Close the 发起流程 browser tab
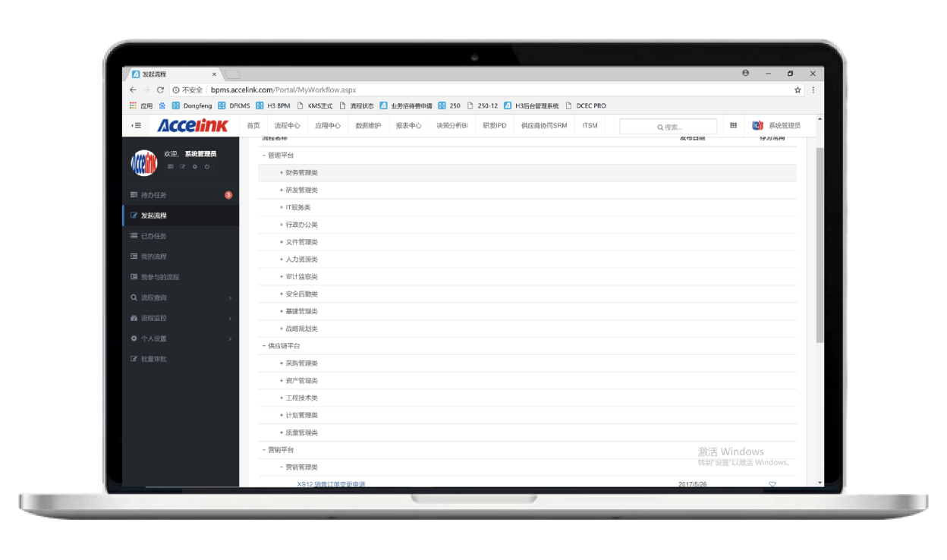The height and width of the screenshot is (560, 947). [x=214, y=74]
